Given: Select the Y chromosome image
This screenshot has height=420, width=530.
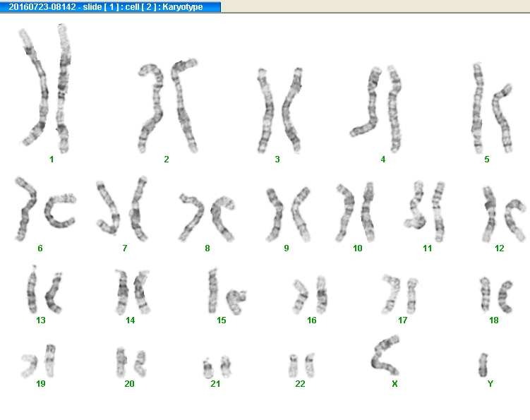Looking at the screenshot, I should (x=483, y=365).
